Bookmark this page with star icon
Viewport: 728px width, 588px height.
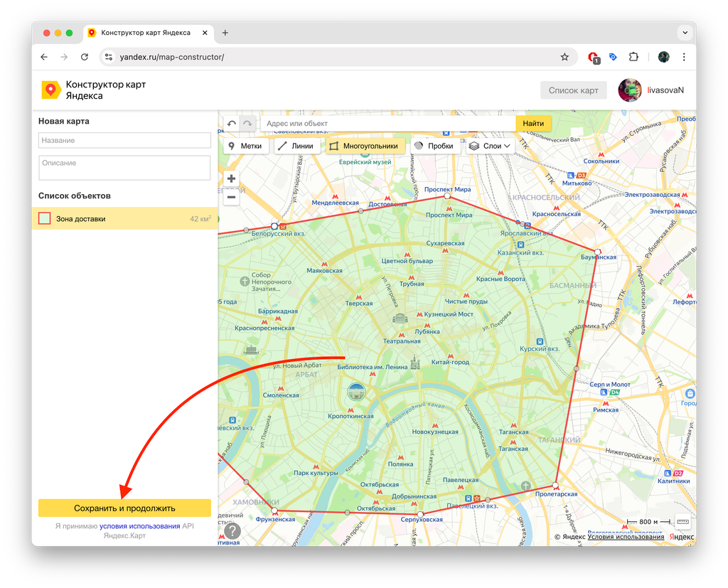564,57
